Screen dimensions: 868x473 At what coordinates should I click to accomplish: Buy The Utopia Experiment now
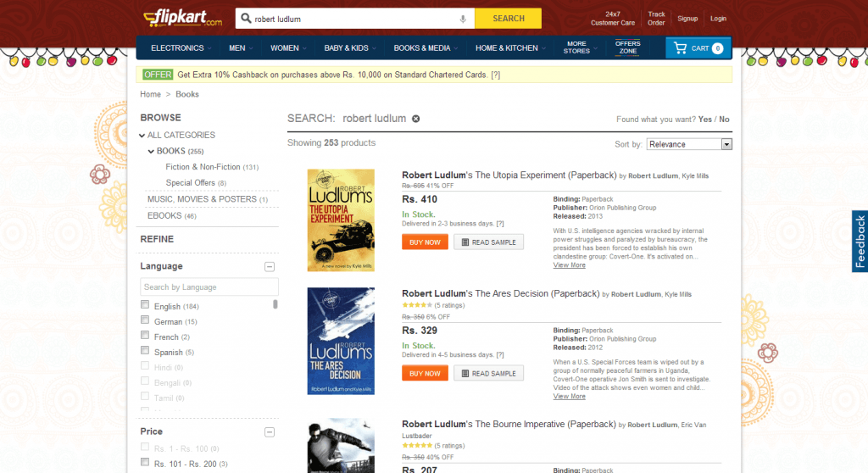tap(425, 242)
